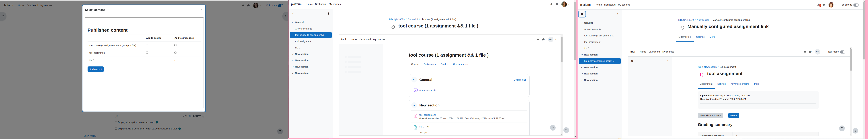
Task: Toggle Edit mode switch in right window header
Action: coord(856,5)
